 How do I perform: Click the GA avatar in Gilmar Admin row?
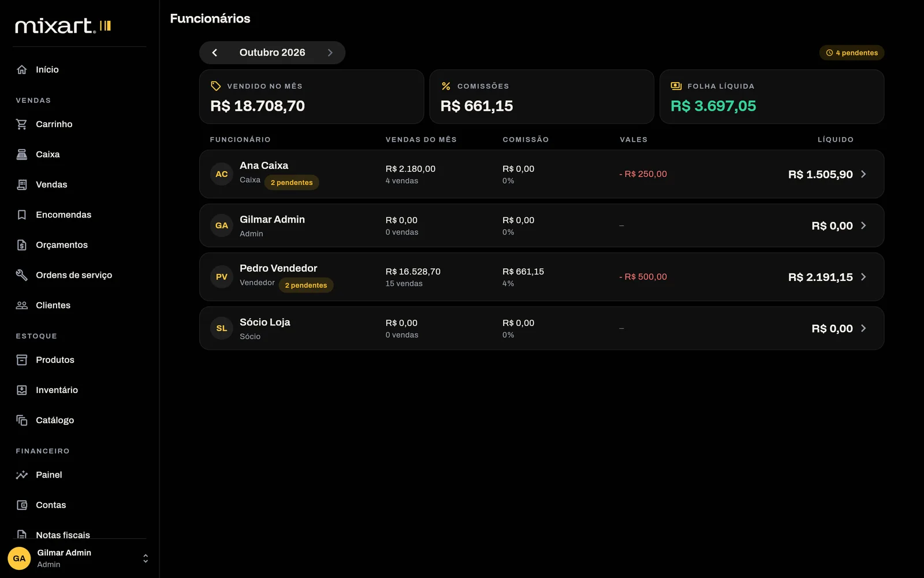point(222,225)
